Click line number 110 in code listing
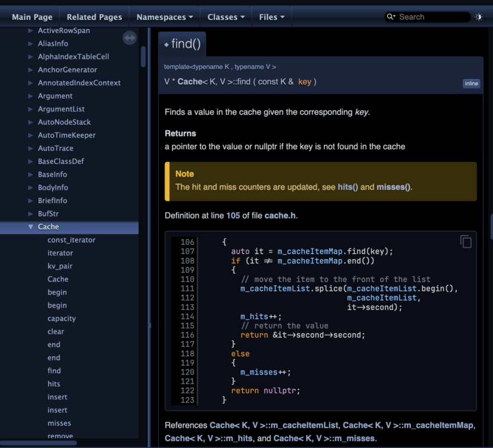Image resolution: width=493 pixels, height=448 pixels. 187,279
